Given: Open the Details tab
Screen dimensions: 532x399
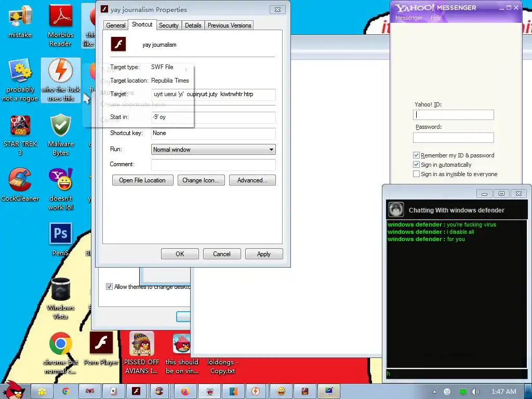Looking at the screenshot, I should click(193, 25).
